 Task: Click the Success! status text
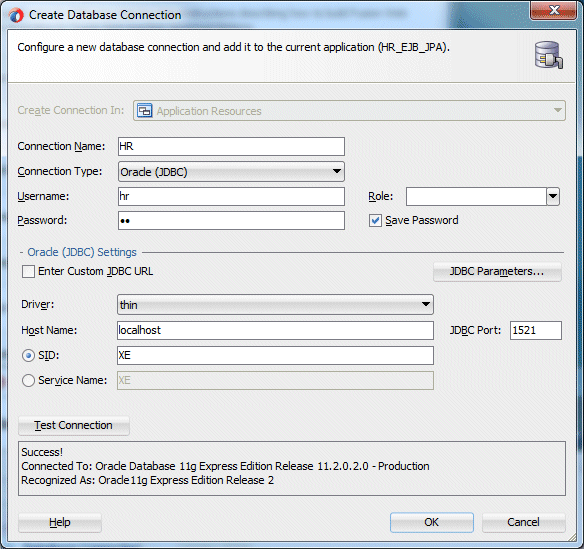click(x=42, y=452)
